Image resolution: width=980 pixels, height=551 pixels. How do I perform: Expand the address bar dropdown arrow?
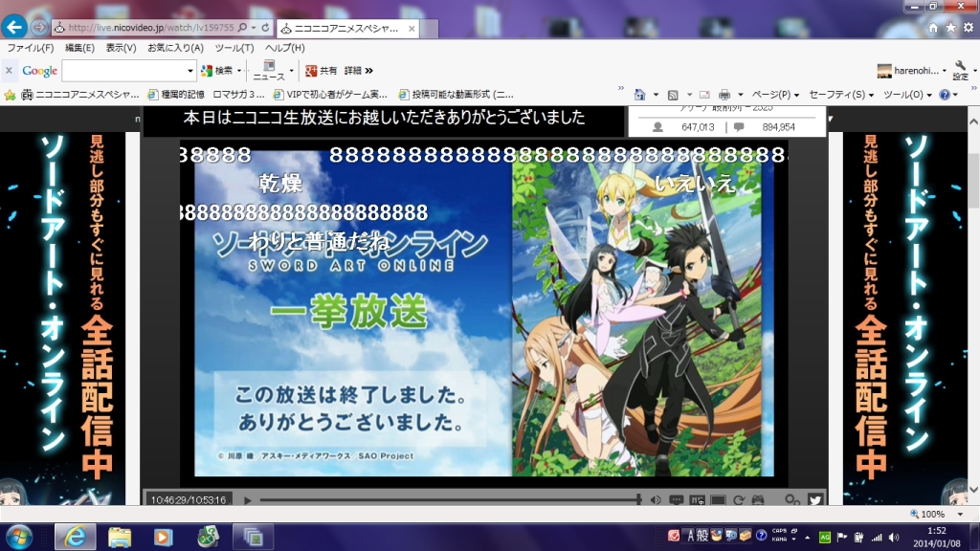(253, 28)
